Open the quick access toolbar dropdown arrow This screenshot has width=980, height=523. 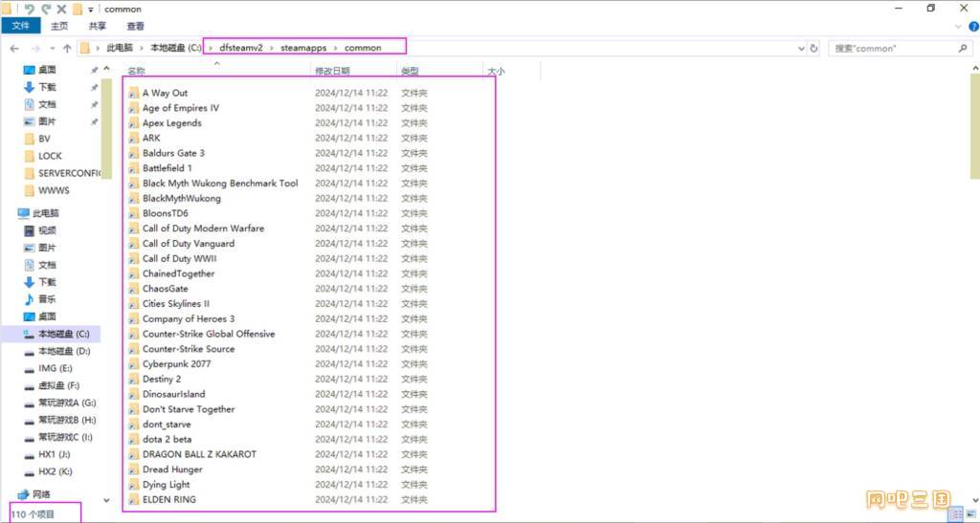coord(91,10)
